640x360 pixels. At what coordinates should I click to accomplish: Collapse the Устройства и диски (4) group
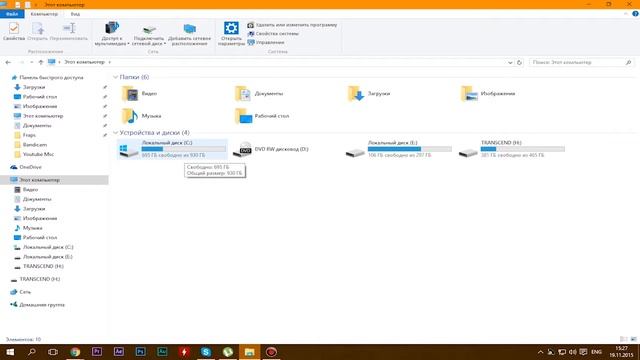(x=116, y=133)
